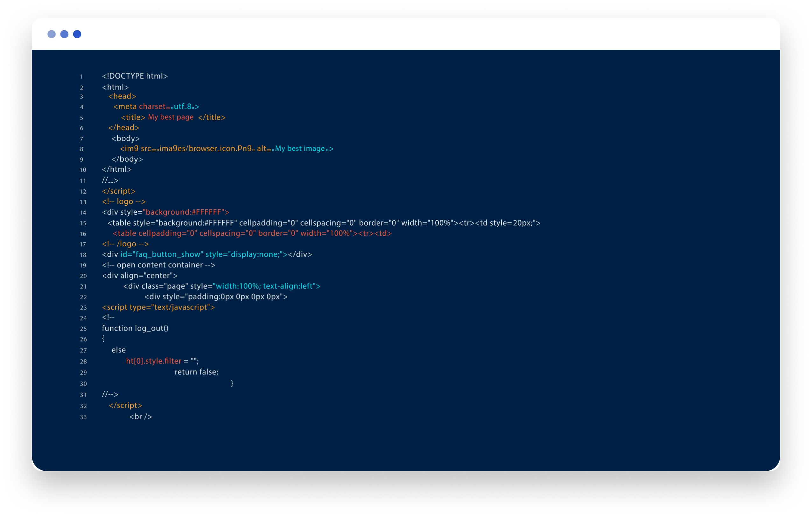Click the red table cellpadding line
This screenshot has height=517, width=812.
pos(252,233)
